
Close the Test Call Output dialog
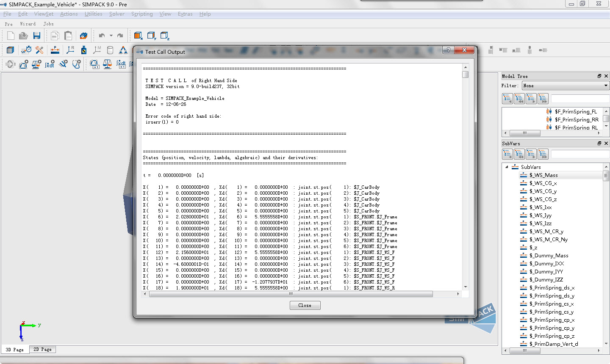(x=305, y=305)
